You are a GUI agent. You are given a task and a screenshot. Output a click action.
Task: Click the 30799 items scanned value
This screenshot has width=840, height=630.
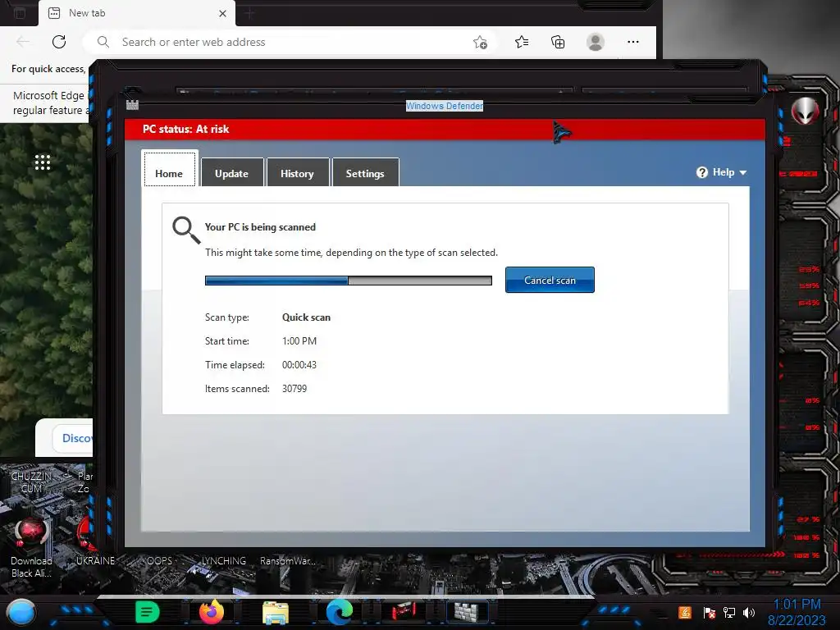(x=294, y=388)
